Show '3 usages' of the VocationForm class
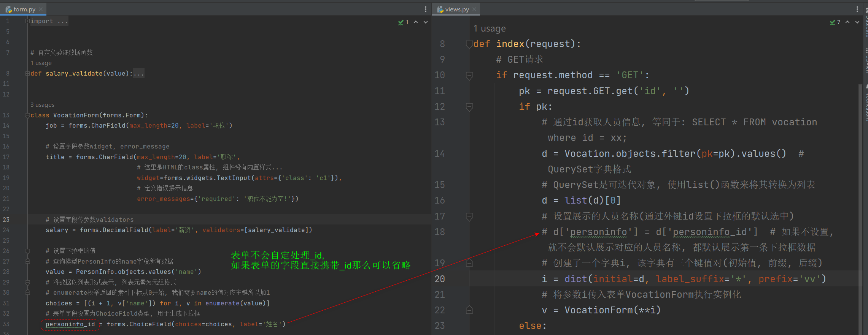The height and width of the screenshot is (335, 868). [42, 105]
